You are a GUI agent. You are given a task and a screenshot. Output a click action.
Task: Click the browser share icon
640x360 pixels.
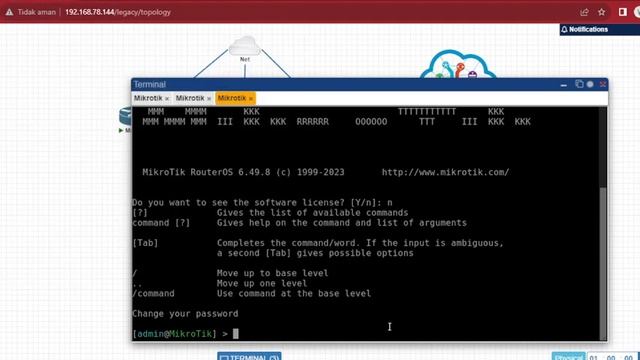(x=584, y=12)
